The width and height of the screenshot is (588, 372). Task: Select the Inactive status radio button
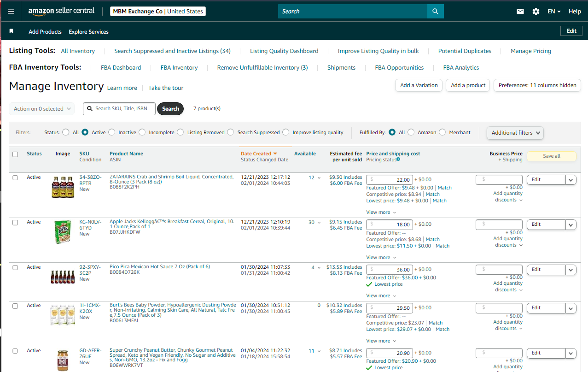coord(111,132)
